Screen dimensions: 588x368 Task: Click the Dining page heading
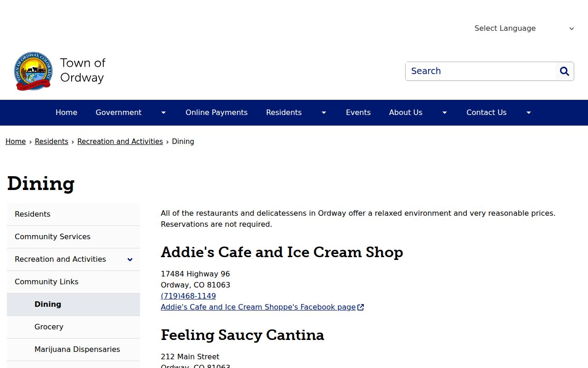pyautogui.click(x=41, y=184)
